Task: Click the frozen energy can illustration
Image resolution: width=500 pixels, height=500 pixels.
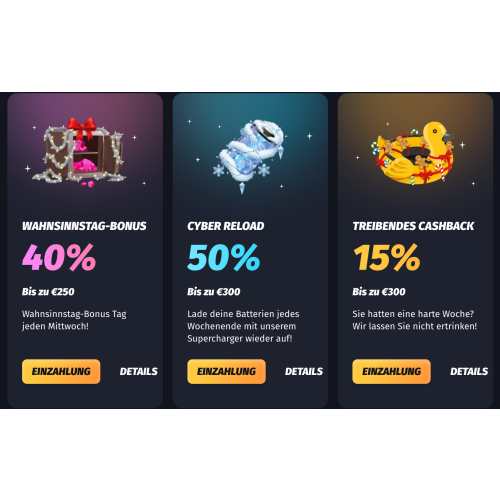Action: (250, 155)
